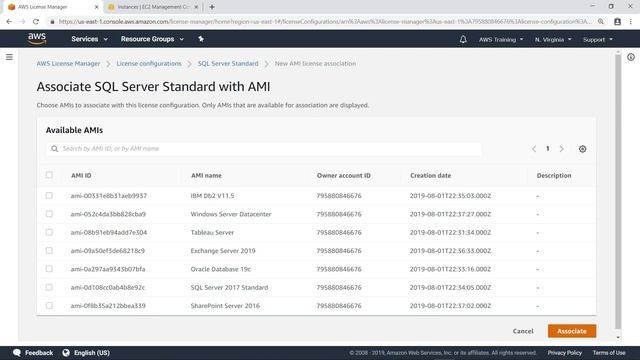Click the Oracle Database 19c name
Image resolution: width=640 pixels, height=360 pixels.
(x=220, y=269)
